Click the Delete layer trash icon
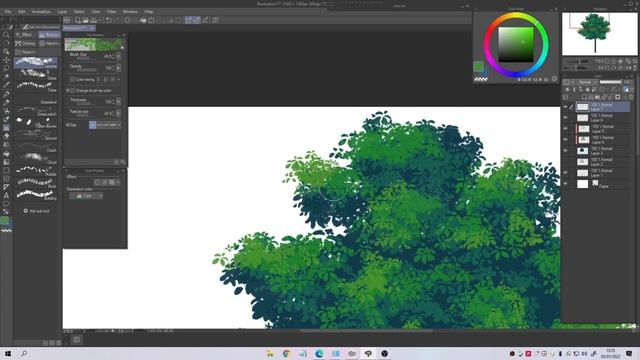640x360 pixels. click(x=631, y=97)
